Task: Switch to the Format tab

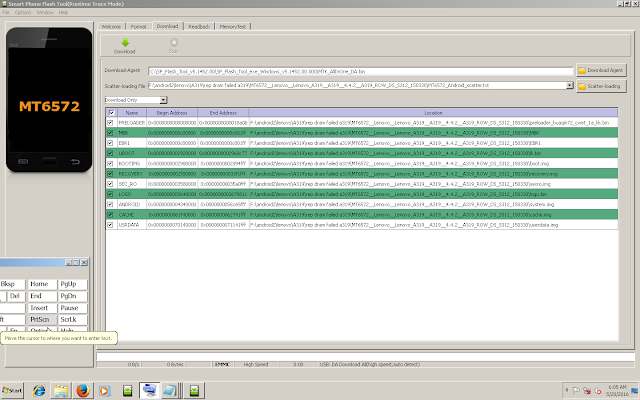Action: [x=138, y=27]
